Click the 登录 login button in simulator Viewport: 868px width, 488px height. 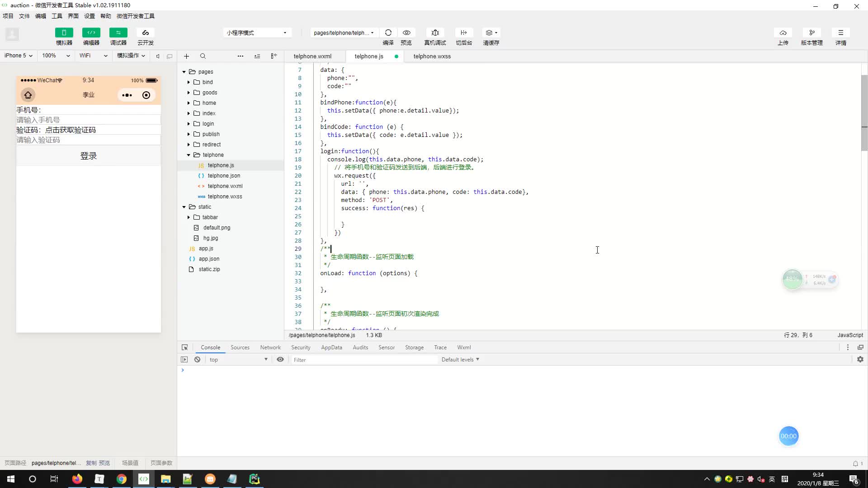tap(89, 155)
